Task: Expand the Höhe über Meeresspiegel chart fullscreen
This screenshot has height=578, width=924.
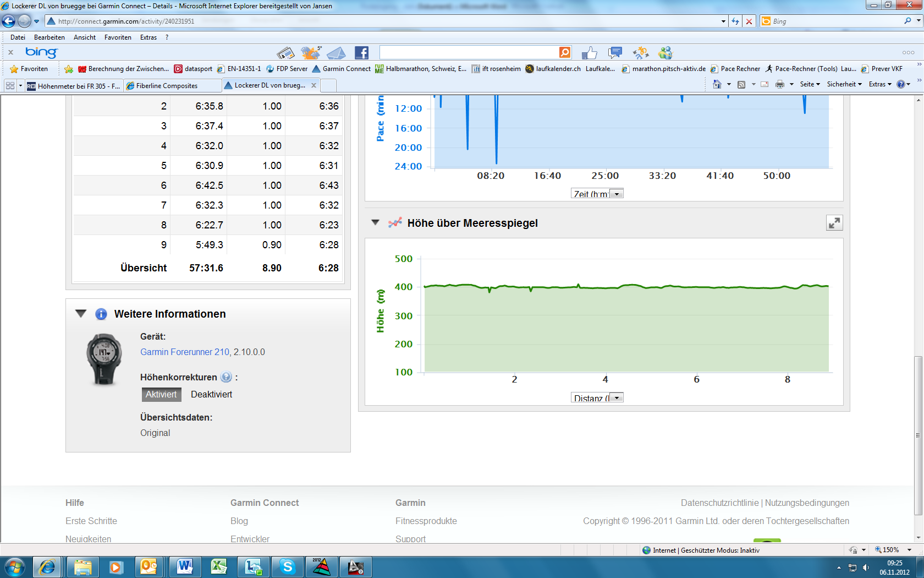Action: [x=834, y=223]
